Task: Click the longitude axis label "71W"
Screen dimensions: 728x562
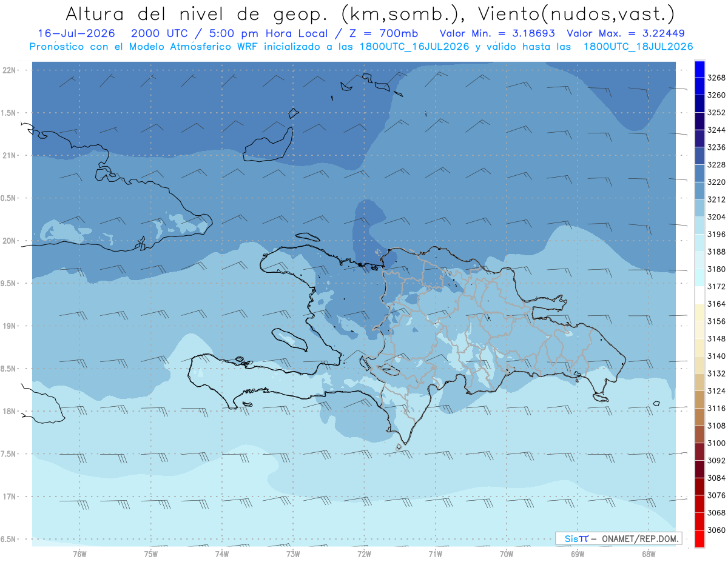Action: tap(435, 554)
